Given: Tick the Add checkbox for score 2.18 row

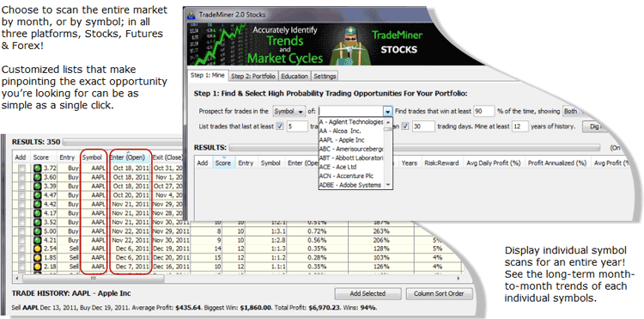Looking at the screenshot, I should (21, 267).
